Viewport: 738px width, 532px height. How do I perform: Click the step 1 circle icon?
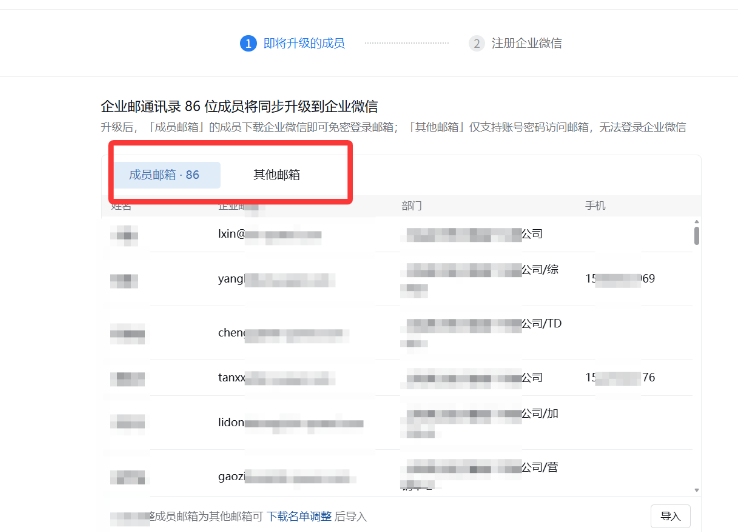(248, 43)
